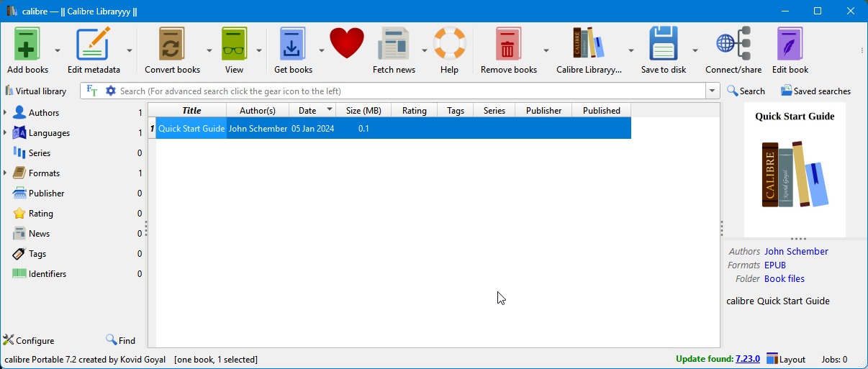Click the Add books icon

pyautogui.click(x=27, y=45)
